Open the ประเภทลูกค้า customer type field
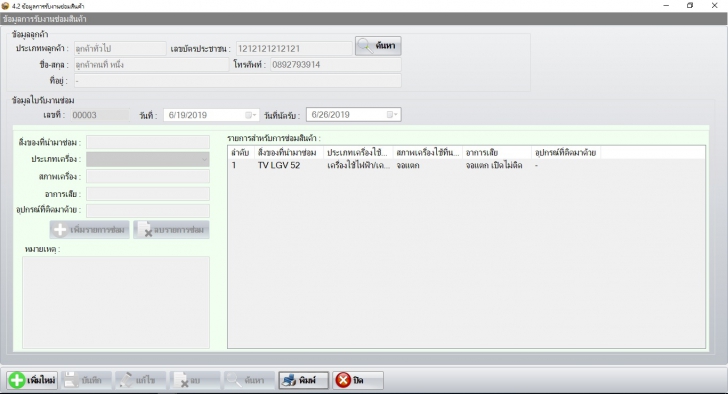This screenshot has height=394, width=728. (120, 48)
